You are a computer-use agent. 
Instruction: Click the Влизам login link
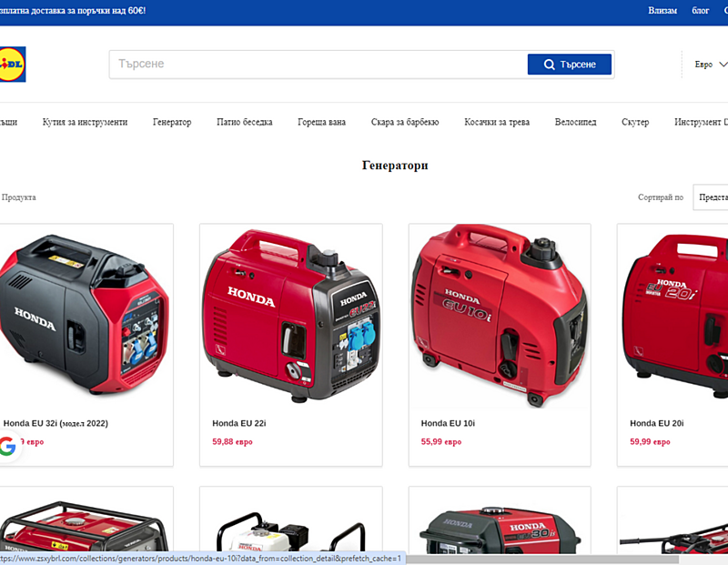pos(662,10)
